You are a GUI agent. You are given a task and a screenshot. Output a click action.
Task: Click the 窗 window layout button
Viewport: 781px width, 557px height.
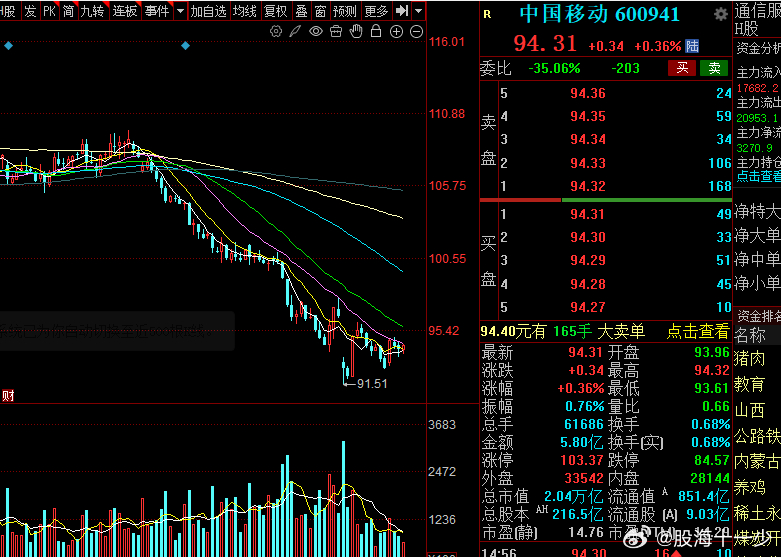[x=320, y=11]
